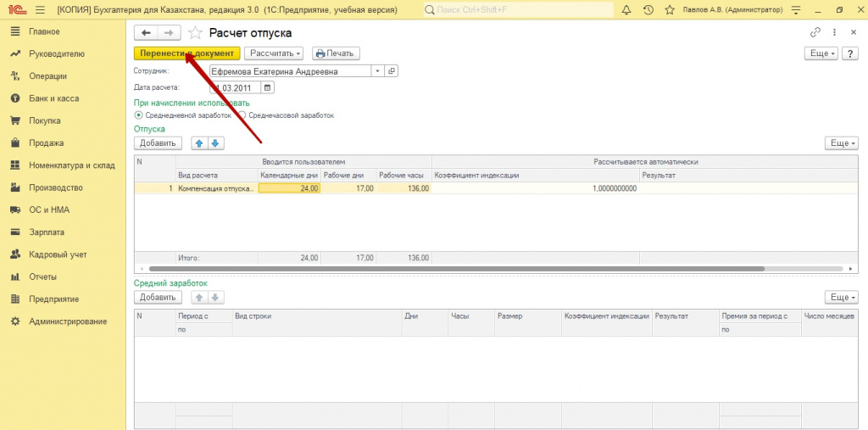The image size is (868, 430).
Task: Open Зарплата section in sidebar
Action: (x=47, y=232)
